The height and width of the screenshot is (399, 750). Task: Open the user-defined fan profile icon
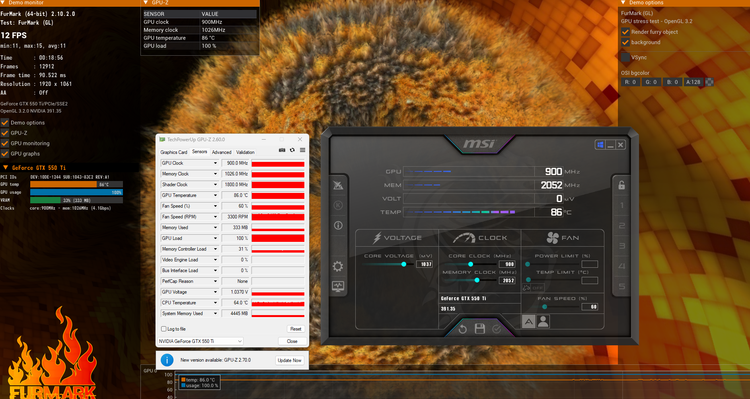coord(543,321)
